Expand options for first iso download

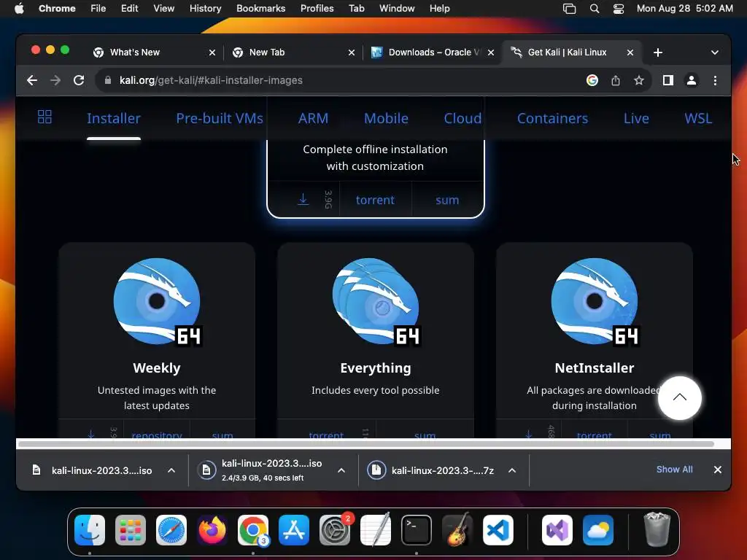(x=171, y=470)
